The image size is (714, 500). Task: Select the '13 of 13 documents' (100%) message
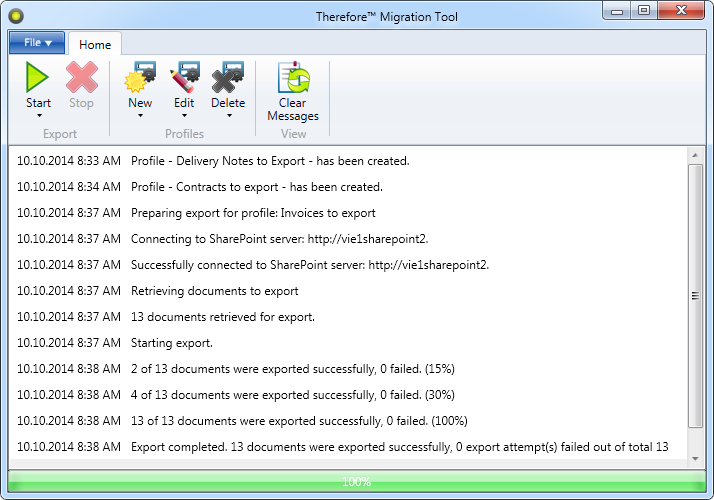299,420
